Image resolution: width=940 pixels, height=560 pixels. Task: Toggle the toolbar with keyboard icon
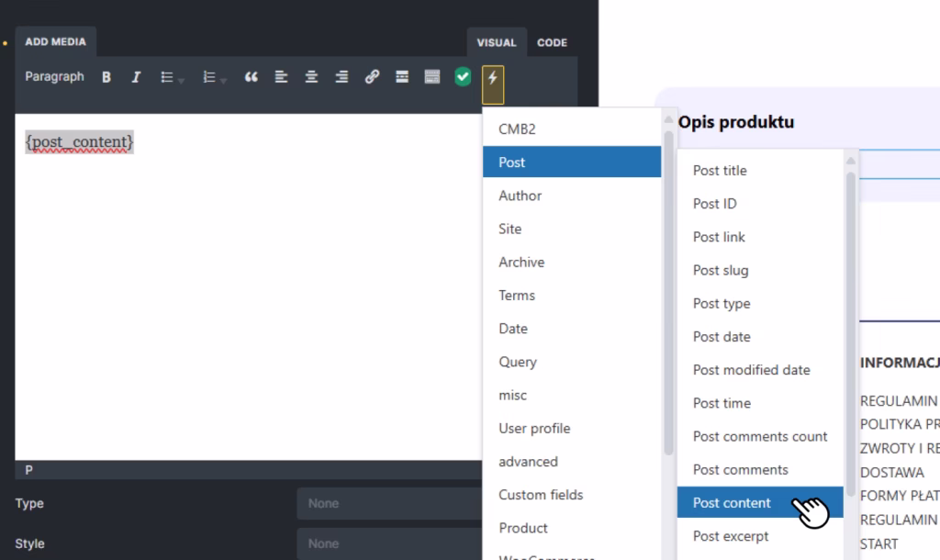pos(432,78)
